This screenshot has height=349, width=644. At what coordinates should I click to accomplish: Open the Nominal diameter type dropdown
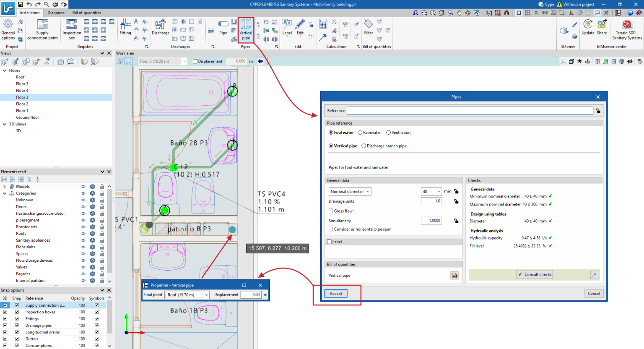[x=350, y=192]
